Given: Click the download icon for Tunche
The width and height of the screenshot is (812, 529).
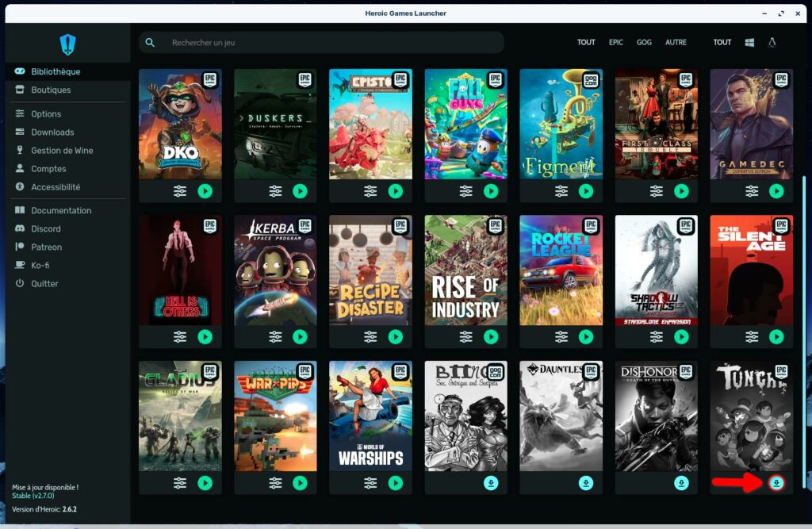Looking at the screenshot, I should 776,483.
